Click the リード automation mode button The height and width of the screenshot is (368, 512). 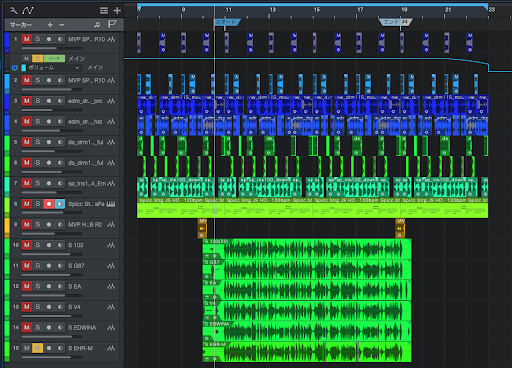(54, 59)
